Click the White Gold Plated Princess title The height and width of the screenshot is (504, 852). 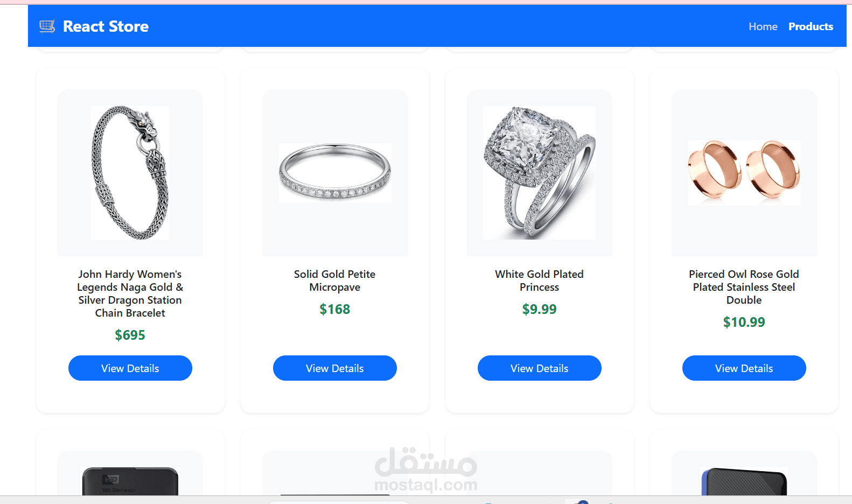pos(540,281)
